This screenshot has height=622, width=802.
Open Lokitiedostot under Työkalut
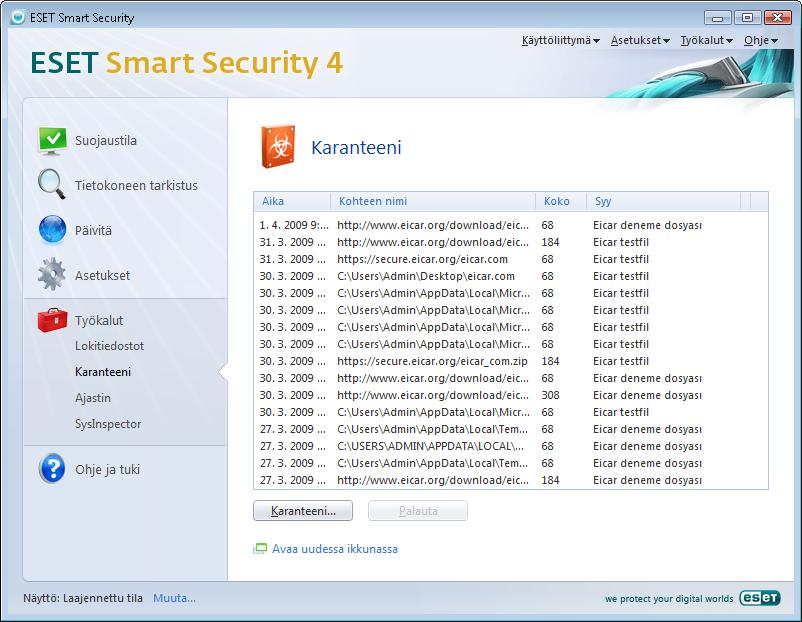[109, 346]
